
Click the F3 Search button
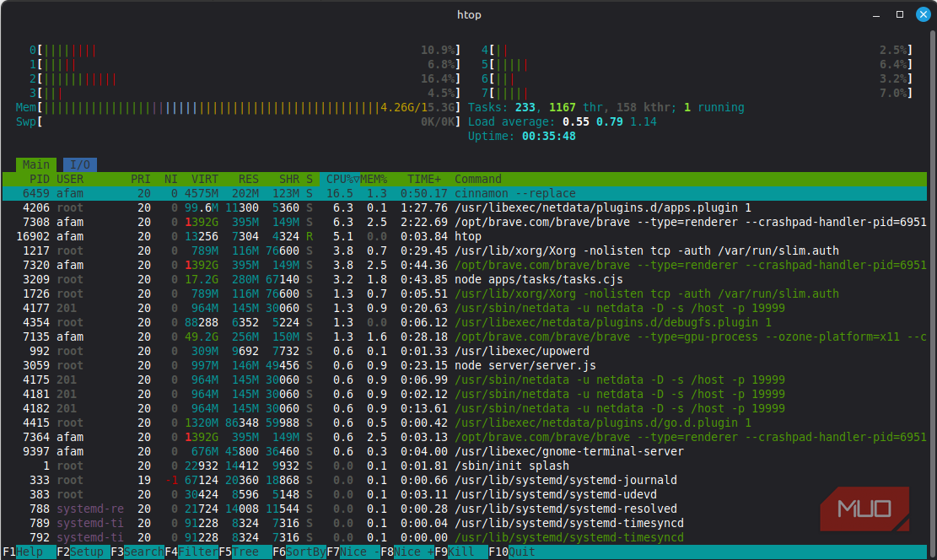[137, 552]
